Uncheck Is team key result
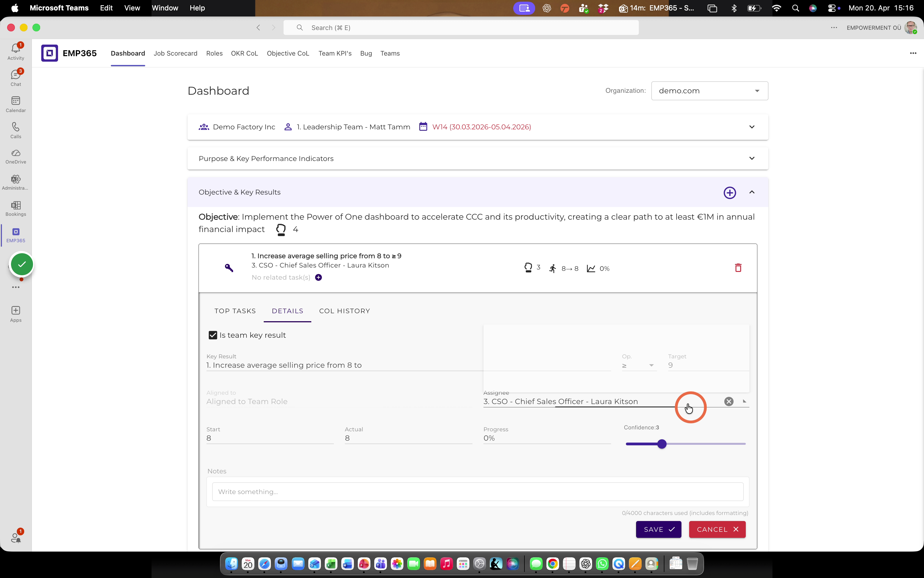 tap(213, 335)
